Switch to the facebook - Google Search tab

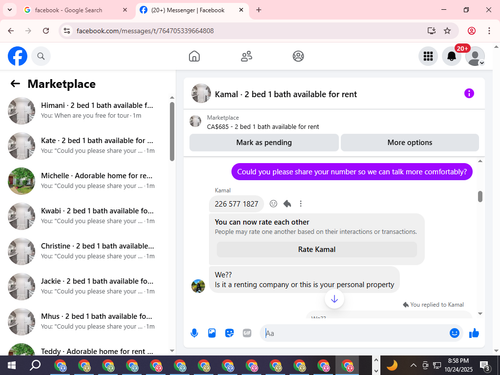coord(75,10)
